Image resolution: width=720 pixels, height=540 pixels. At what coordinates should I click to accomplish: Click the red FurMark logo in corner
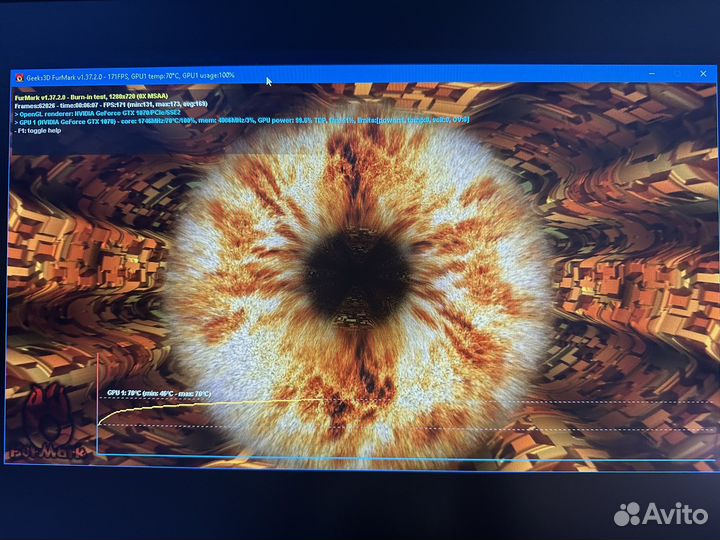pos(48,422)
